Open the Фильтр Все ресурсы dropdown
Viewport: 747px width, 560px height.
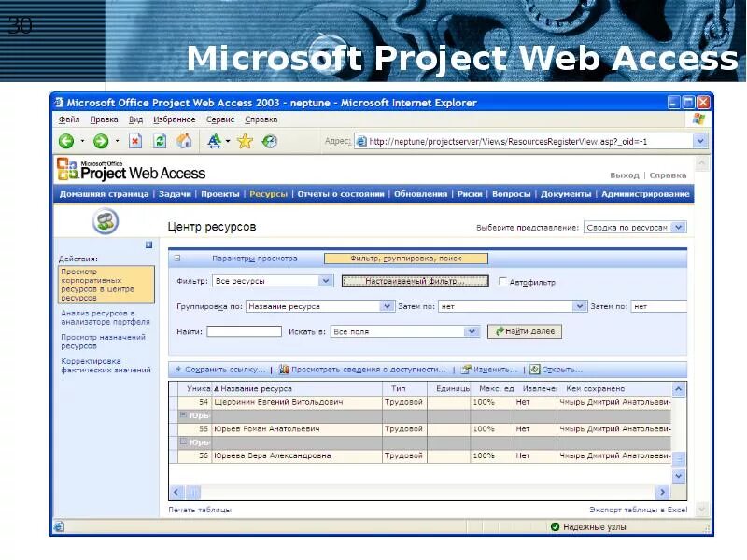(x=325, y=281)
